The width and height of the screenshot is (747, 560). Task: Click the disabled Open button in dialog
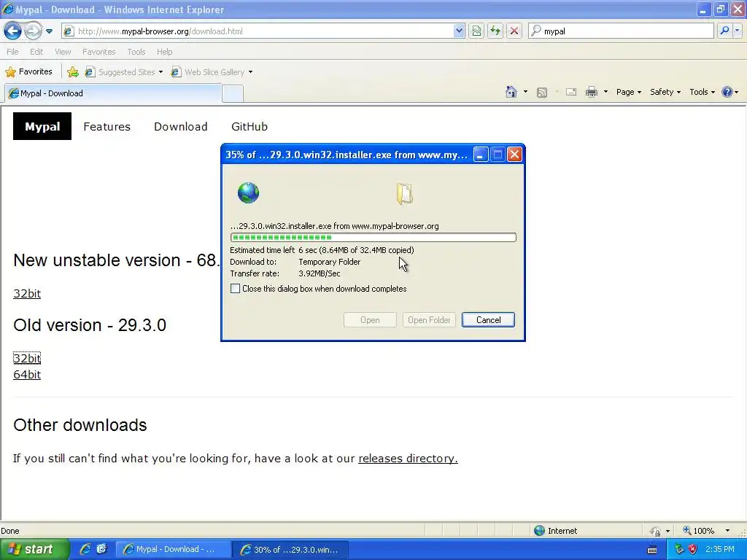tap(370, 320)
